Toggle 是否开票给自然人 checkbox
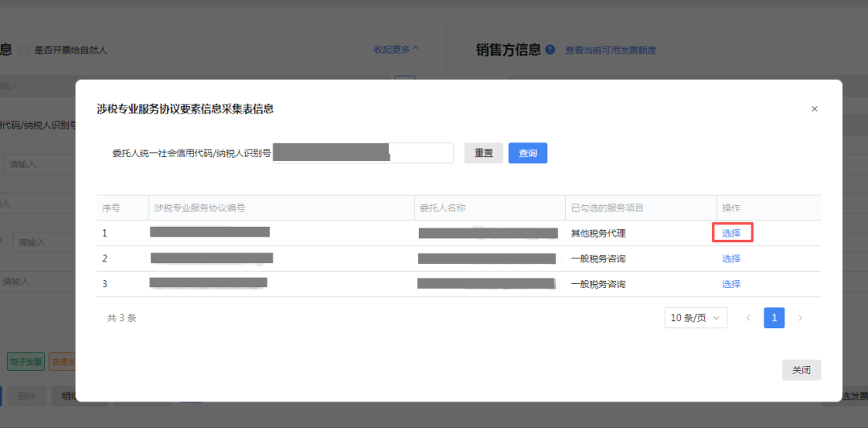This screenshot has width=868, height=428. coord(24,51)
